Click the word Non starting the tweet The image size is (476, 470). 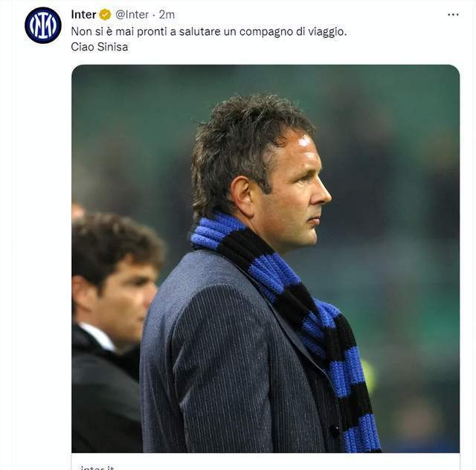point(80,31)
